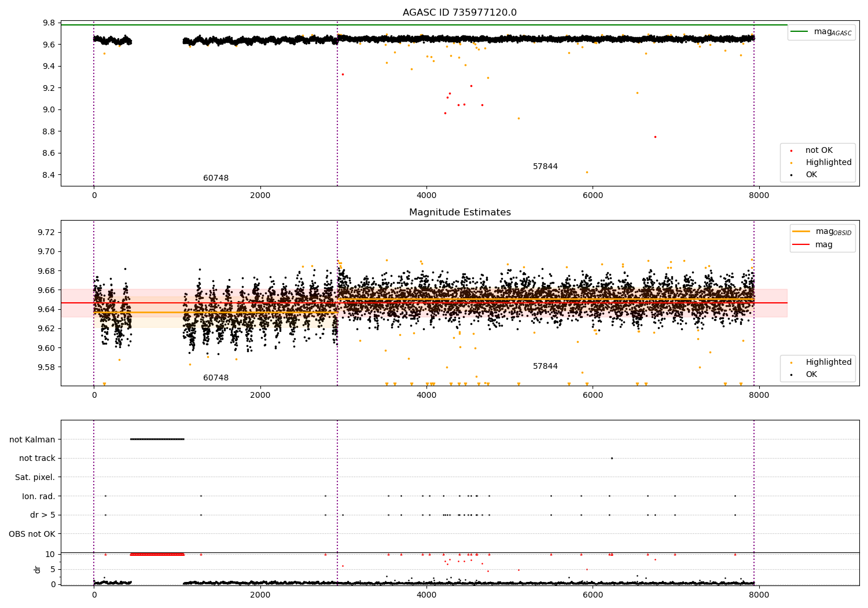Click the 'not track' row label

(37, 459)
